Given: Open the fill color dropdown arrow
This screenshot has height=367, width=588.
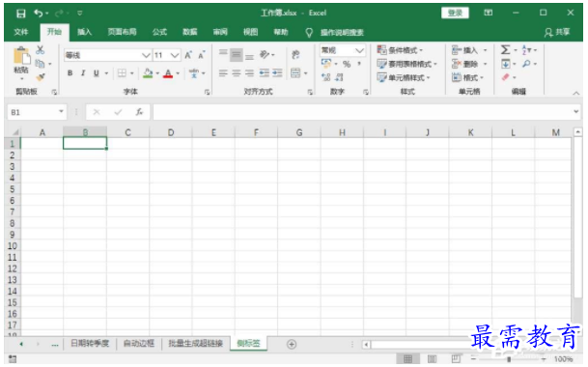Looking at the screenshot, I should pyautogui.click(x=157, y=73).
